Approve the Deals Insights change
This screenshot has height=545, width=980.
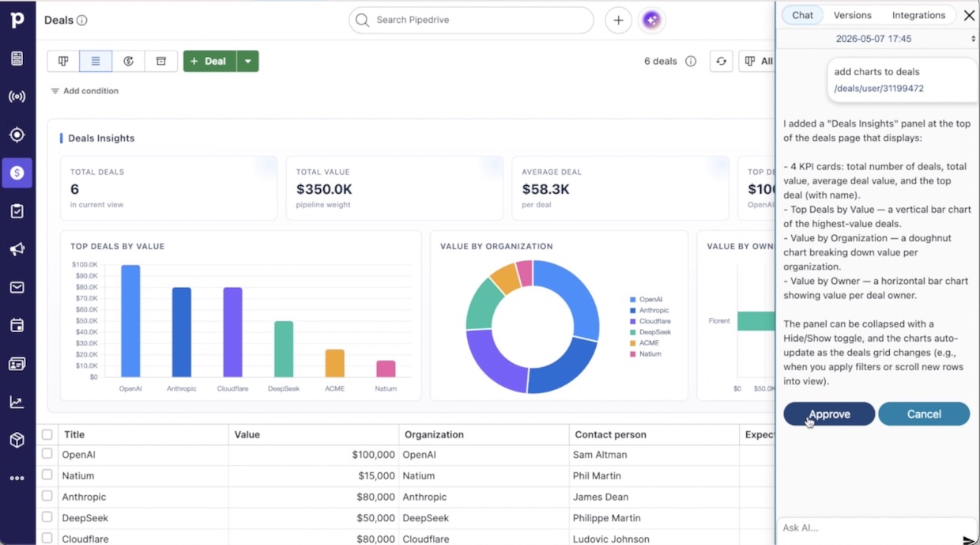(829, 414)
